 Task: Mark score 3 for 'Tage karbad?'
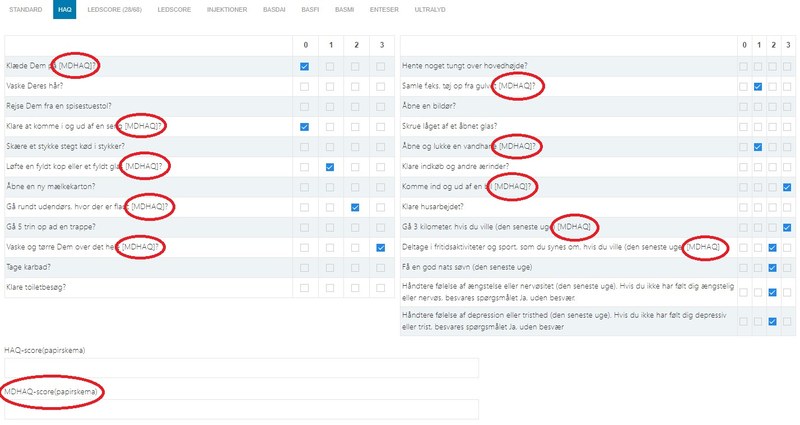(x=380, y=268)
